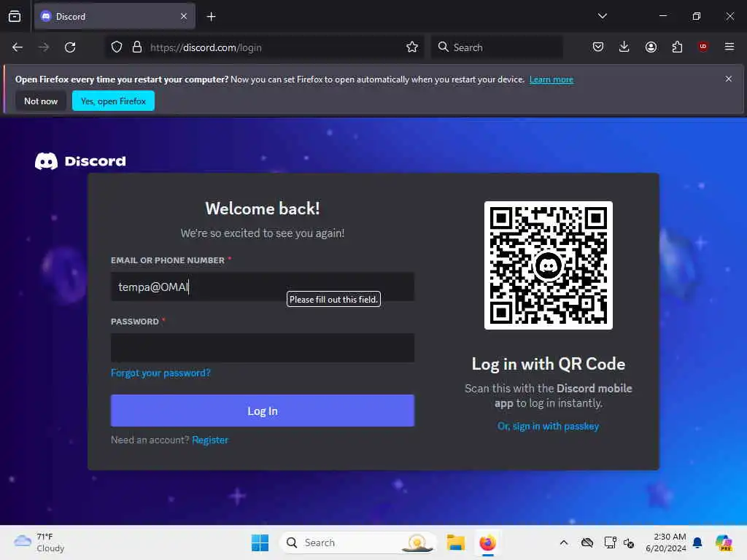This screenshot has height=560, width=747.
Task: Open the Register link
Action: click(210, 440)
